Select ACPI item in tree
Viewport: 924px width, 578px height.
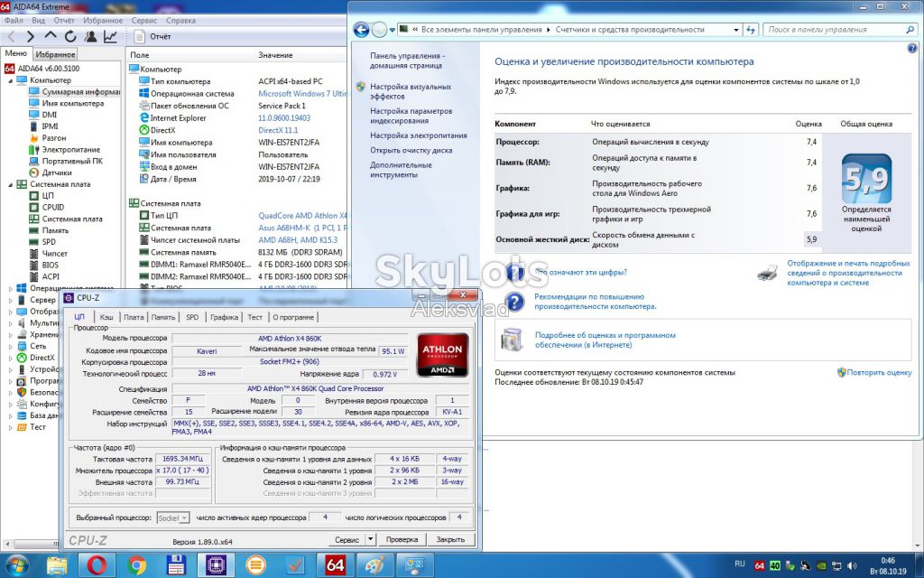(x=44, y=276)
